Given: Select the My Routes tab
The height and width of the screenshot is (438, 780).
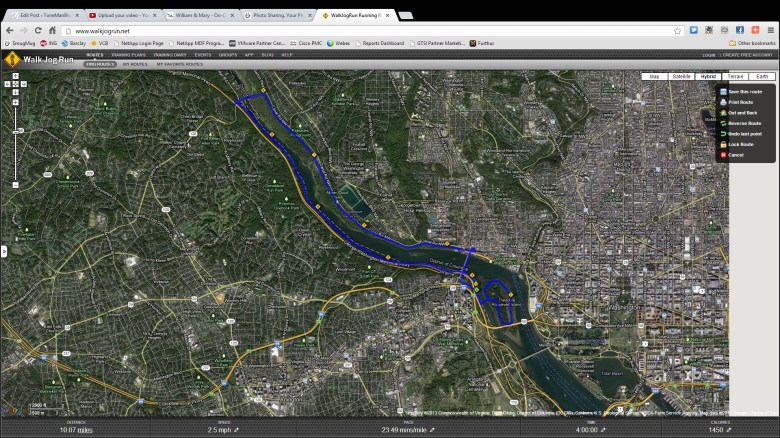Looking at the screenshot, I should (x=135, y=64).
